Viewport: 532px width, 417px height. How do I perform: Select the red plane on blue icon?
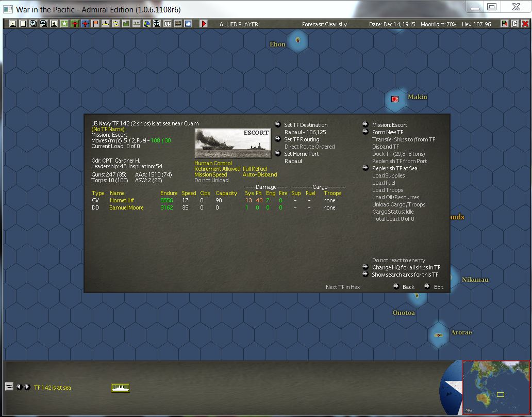85,24
